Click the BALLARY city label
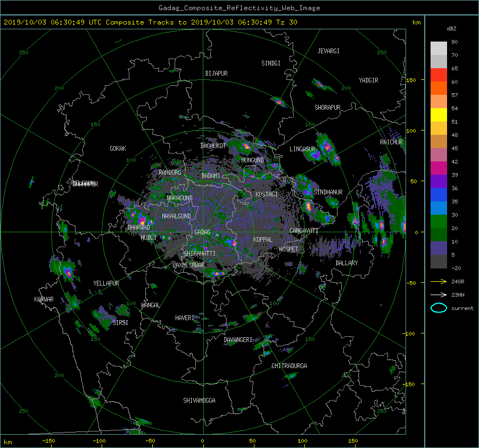The height and width of the screenshot is (448, 479). (346, 263)
